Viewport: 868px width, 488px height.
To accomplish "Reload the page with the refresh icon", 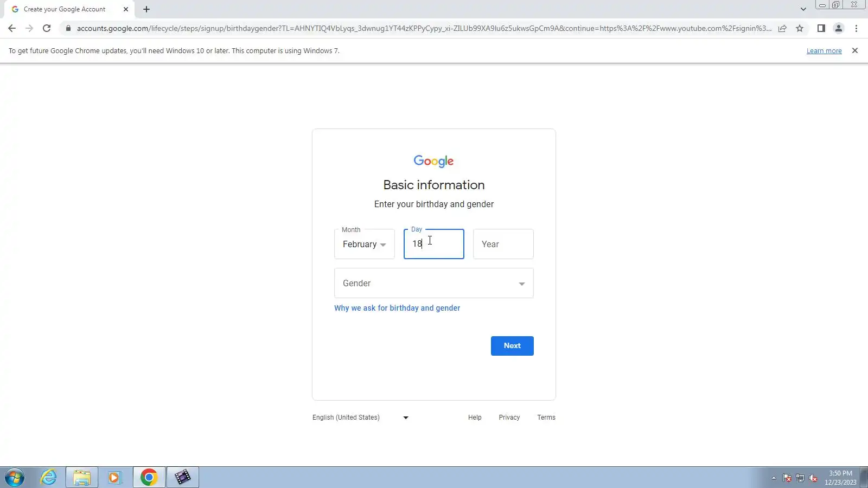I will point(47,28).
